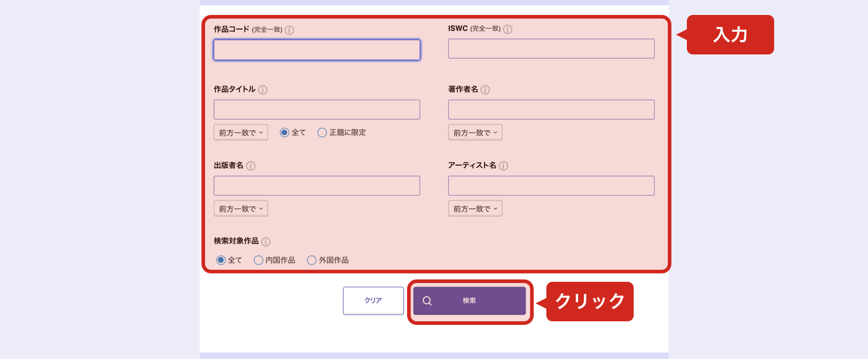Show help icon for 検索対象作品
Viewport: 868px width, 359px height.
coord(265,242)
